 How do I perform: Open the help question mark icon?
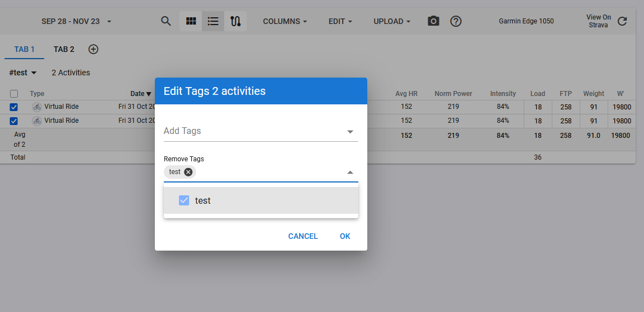[456, 21]
